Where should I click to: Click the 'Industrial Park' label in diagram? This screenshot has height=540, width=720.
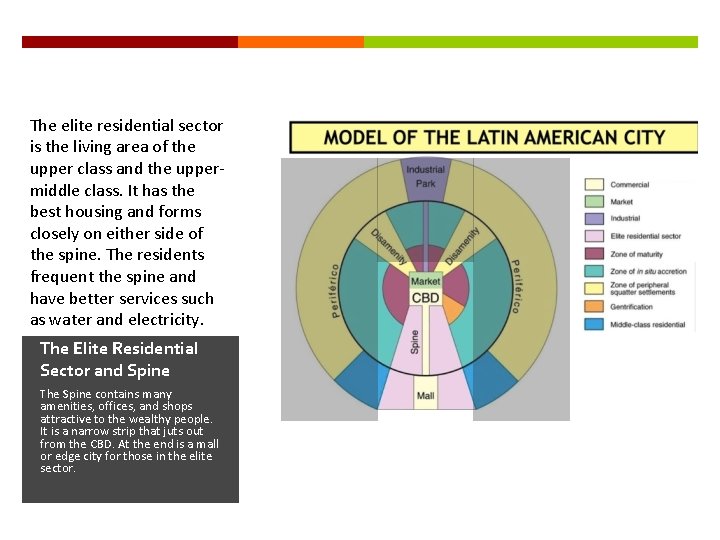coord(425,176)
